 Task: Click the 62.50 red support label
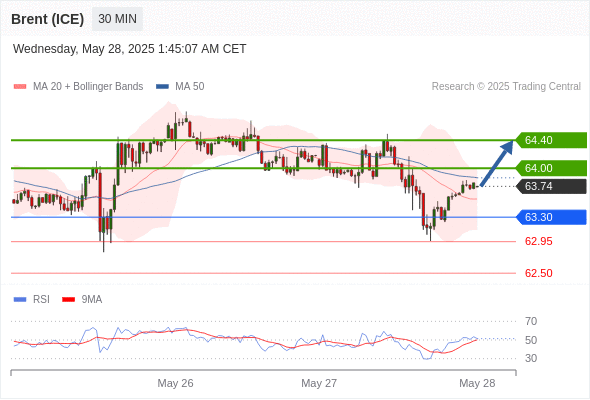[x=538, y=273]
